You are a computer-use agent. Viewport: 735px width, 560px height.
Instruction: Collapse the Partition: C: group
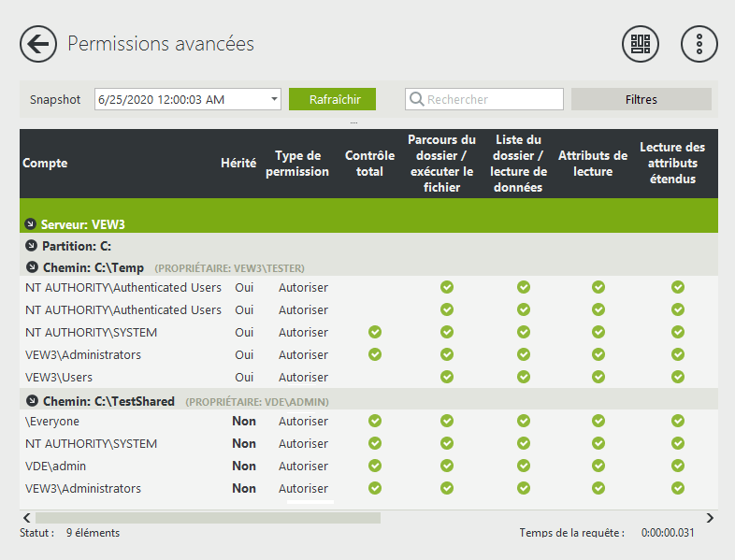click(x=30, y=246)
